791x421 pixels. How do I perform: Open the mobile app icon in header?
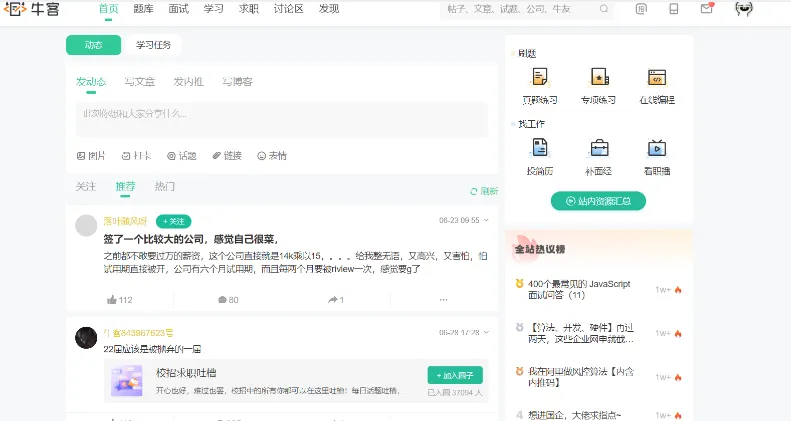tap(673, 9)
